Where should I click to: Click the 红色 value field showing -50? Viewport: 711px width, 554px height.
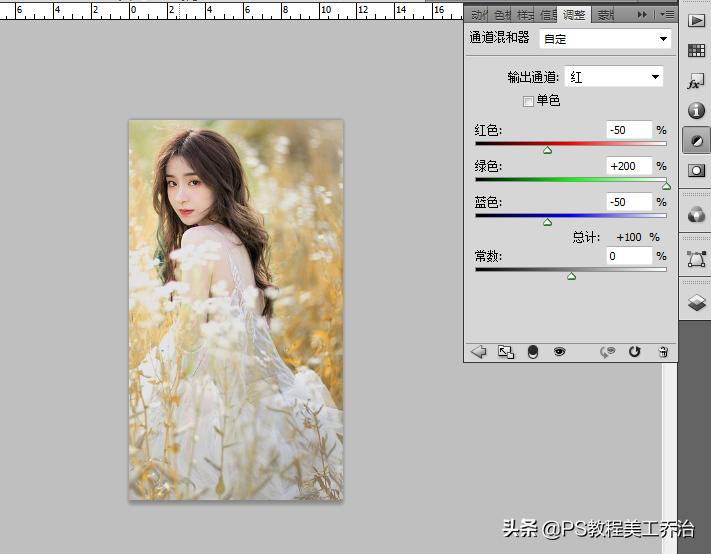tap(629, 130)
